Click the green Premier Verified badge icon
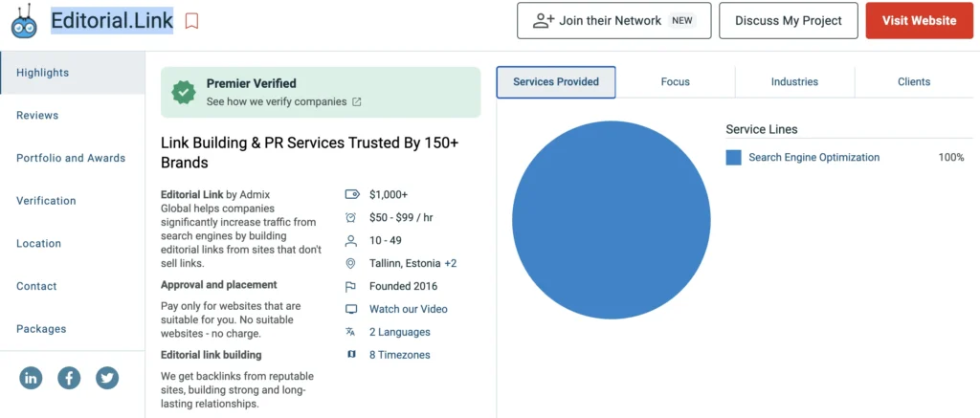The width and height of the screenshot is (980, 418). [184, 92]
